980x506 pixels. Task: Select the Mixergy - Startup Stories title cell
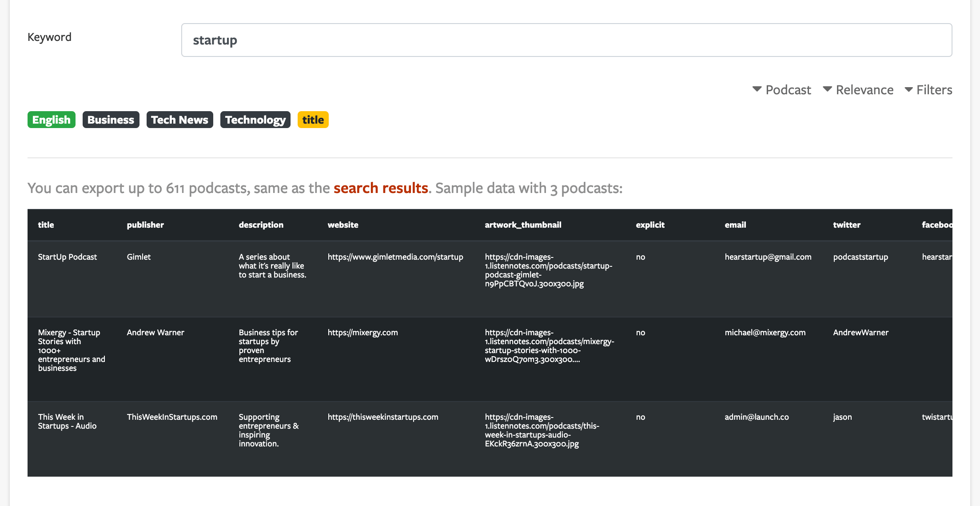(x=72, y=350)
